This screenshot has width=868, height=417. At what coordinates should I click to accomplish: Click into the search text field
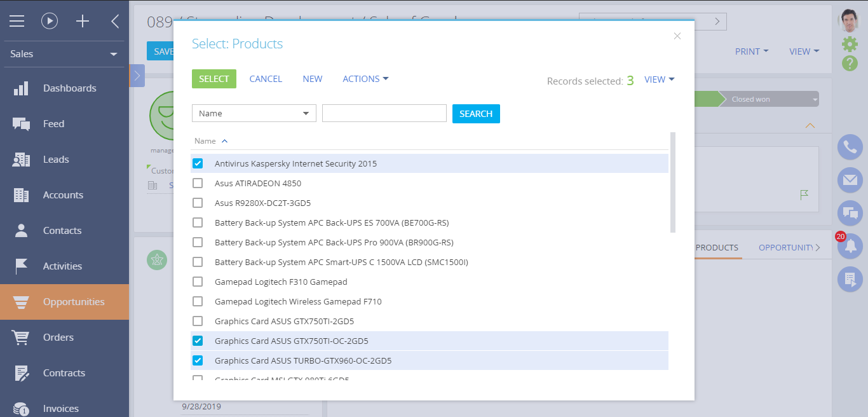[x=384, y=113]
